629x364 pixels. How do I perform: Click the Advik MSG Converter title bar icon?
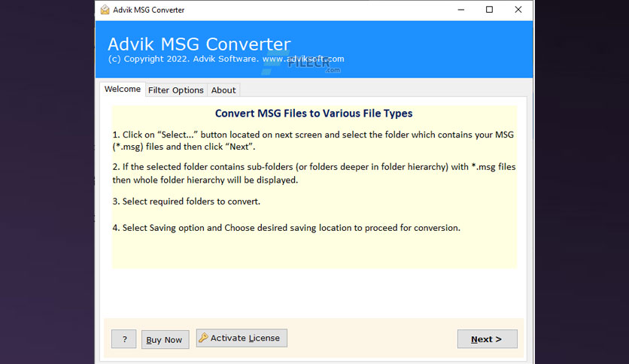105,10
